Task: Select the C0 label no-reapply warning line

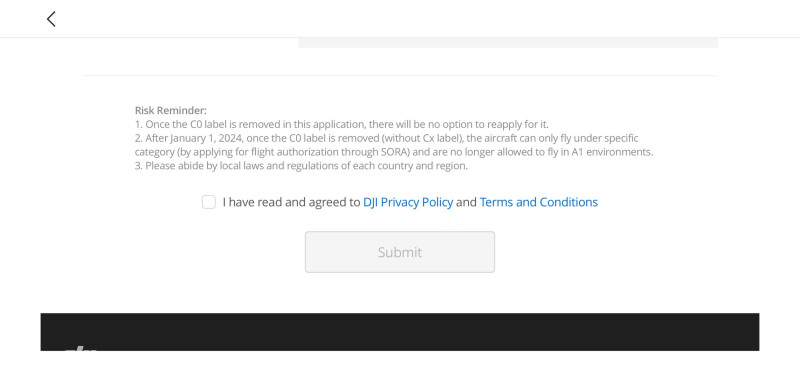Action: 342,124
